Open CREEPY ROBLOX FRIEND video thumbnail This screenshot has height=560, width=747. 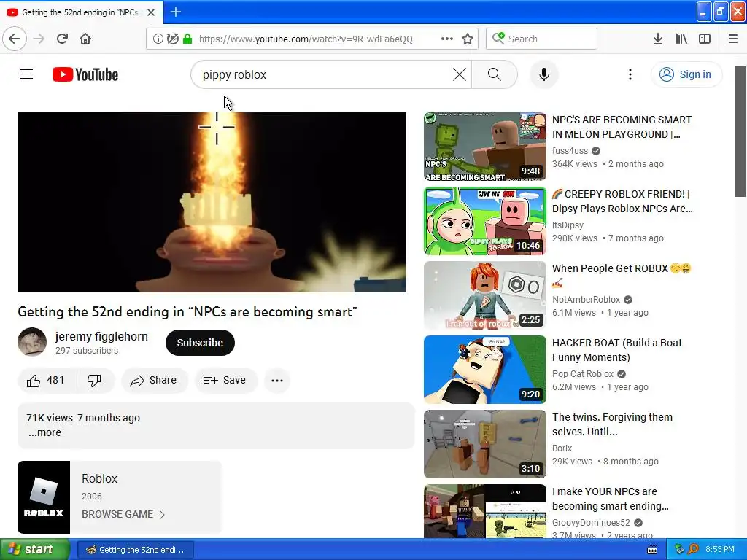pos(485,221)
